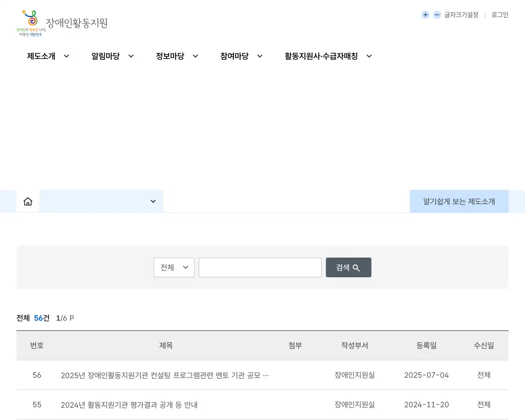The image size is (525, 420).
Task: Click the 글자크기설정 text label
Action: pos(461,15)
